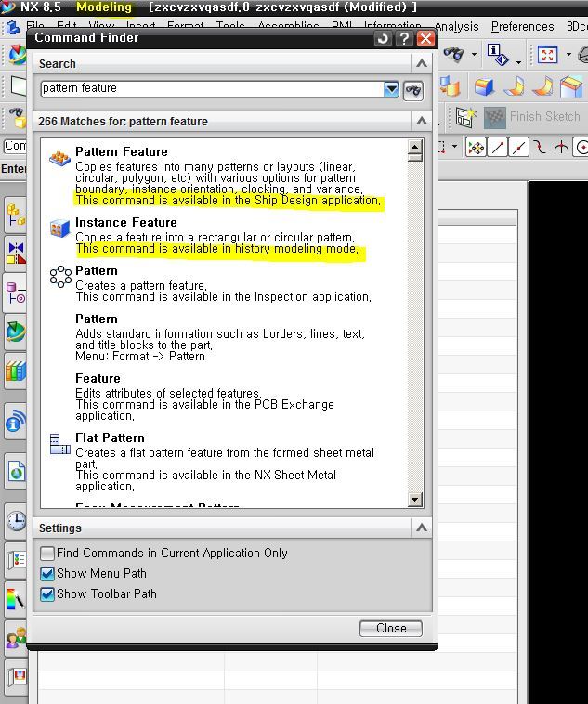This screenshot has height=704, width=588.
Task: Open the search history dropdown arrow
Action: click(391, 89)
